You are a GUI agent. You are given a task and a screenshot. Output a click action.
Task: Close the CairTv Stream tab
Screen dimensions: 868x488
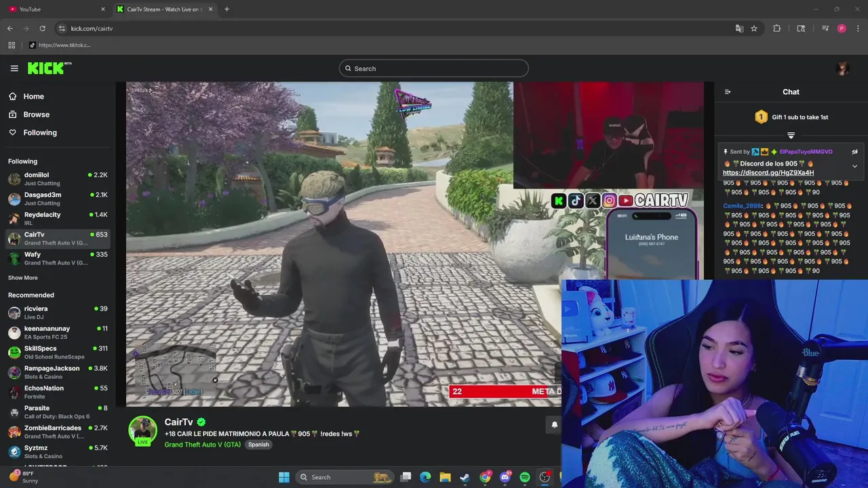(x=210, y=9)
